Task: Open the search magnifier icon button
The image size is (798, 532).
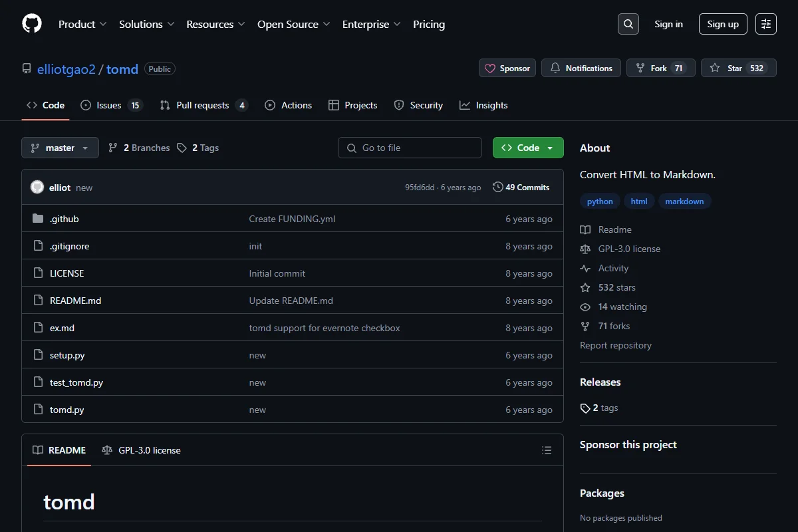Action: pyautogui.click(x=628, y=24)
